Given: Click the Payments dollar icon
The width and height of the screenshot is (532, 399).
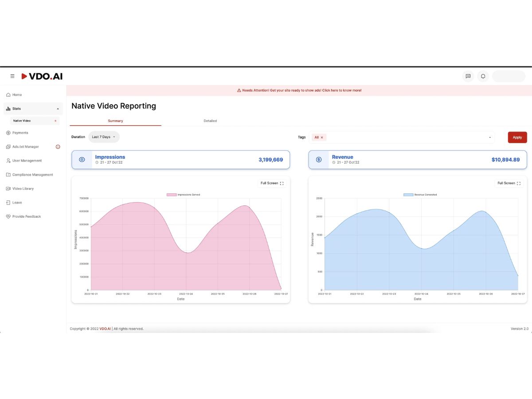Looking at the screenshot, I should (x=8, y=133).
